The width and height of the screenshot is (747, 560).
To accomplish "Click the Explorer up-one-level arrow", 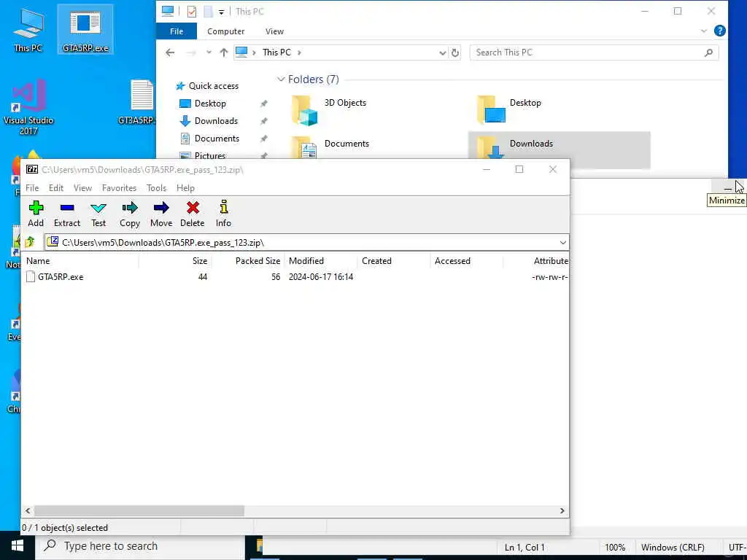I will tap(223, 52).
